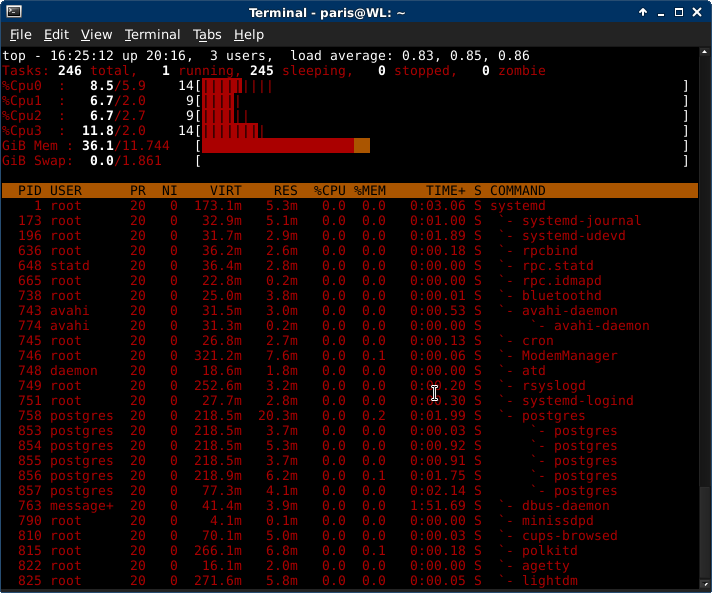Image resolution: width=712 pixels, height=593 pixels.
Task: Click the systemd-journal command
Action: click(x=581, y=221)
